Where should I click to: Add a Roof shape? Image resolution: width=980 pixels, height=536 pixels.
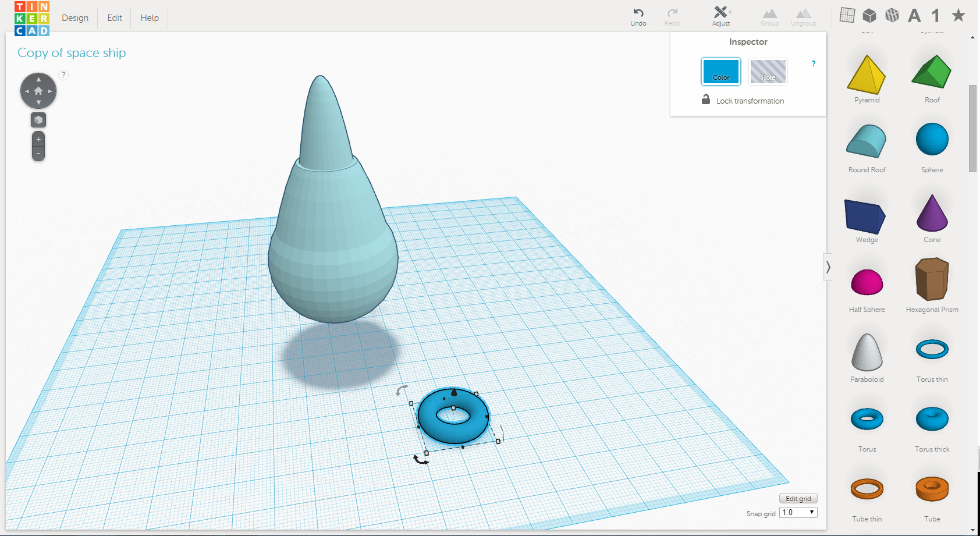[x=932, y=79]
